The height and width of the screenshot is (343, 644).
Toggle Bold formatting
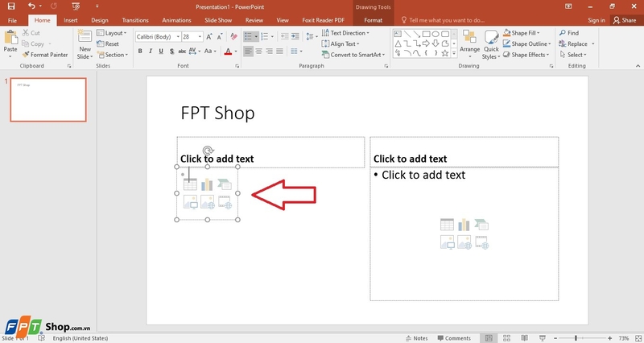click(140, 52)
